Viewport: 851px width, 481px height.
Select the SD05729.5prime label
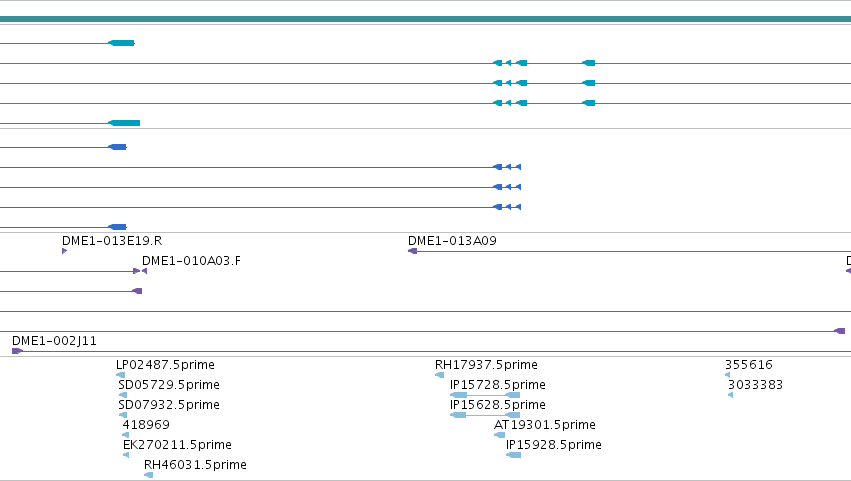(x=169, y=384)
